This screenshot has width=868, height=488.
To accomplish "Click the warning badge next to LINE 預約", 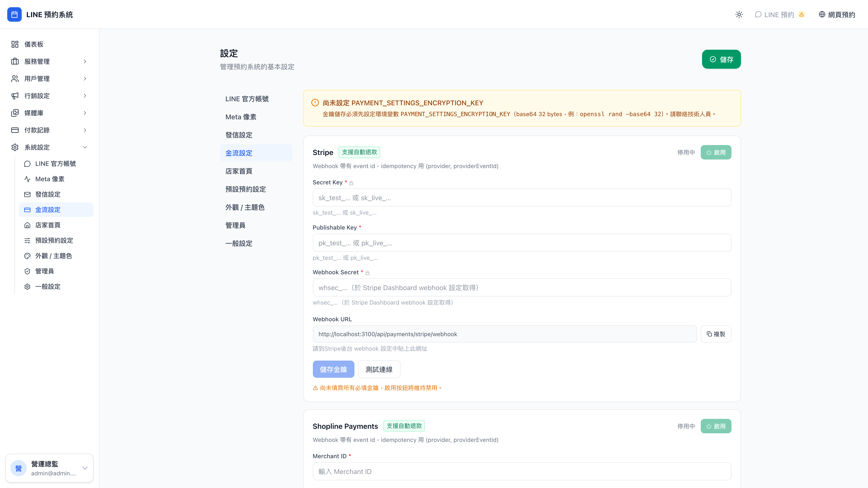I will click(x=802, y=14).
